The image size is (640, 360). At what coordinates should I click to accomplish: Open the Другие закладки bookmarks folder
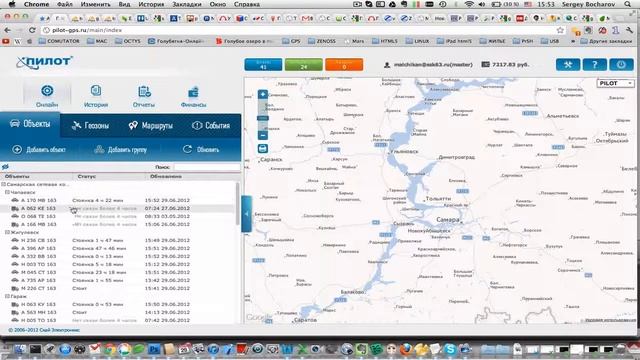tap(606, 41)
